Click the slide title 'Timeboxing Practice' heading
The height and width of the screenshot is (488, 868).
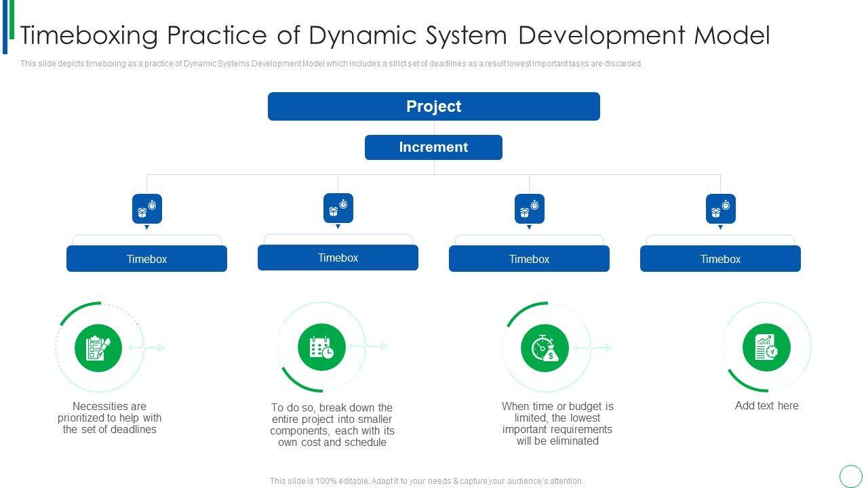click(395, 35)
